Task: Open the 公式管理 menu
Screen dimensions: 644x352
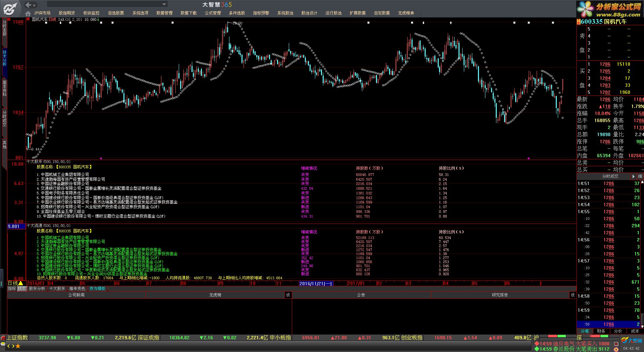Action: click(x=213, y=13)
